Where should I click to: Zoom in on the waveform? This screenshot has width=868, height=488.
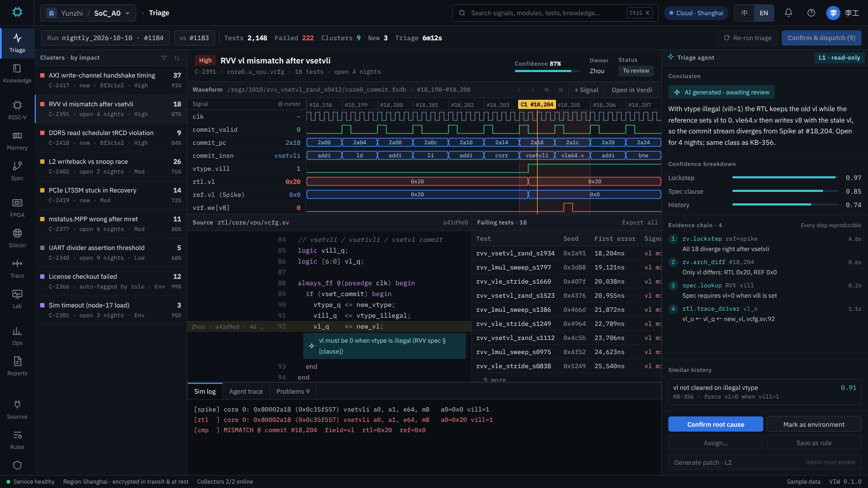pyautogui.click(x=547, y=90)
